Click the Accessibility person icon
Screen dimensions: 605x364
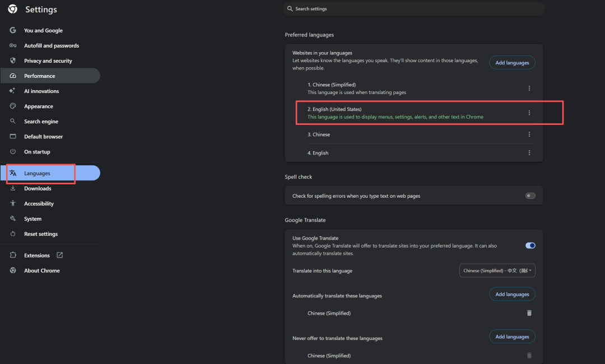tap(13, 204)
